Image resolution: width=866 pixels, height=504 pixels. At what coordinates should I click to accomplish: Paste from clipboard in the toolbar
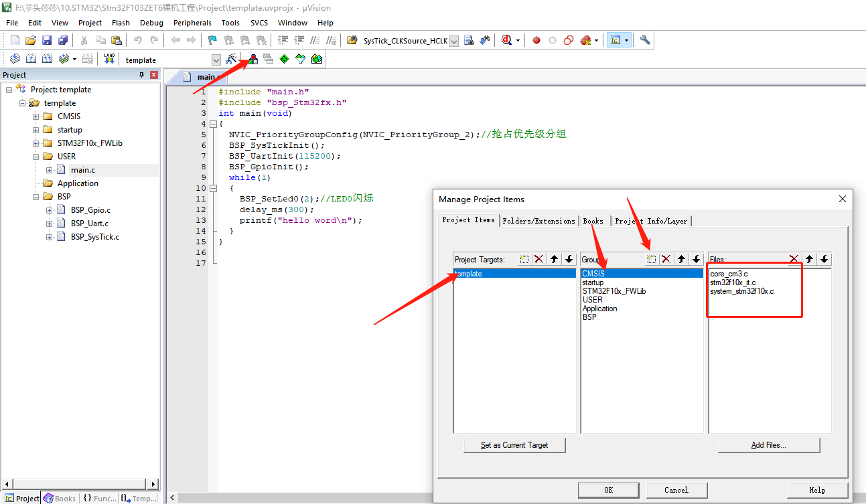click(117, 40)
